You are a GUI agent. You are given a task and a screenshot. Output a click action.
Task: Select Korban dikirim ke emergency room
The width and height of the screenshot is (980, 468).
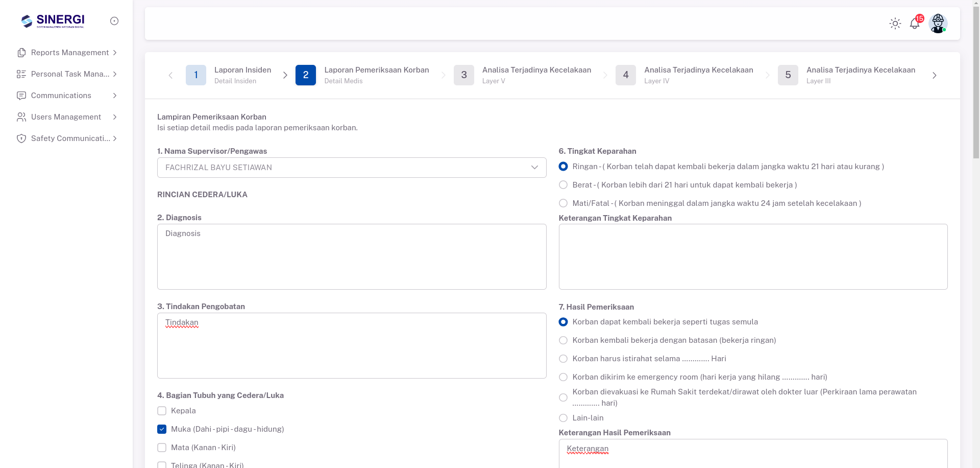click(563, 377)
